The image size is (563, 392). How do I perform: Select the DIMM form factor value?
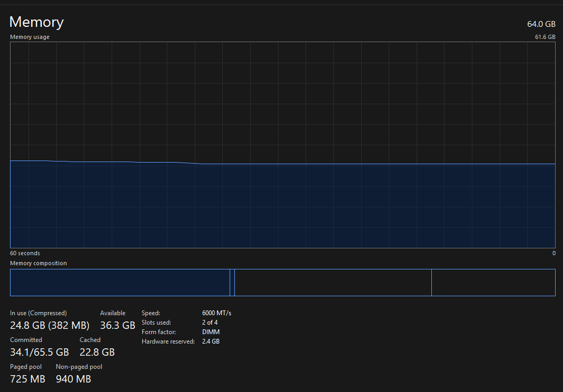click(211, 332)
